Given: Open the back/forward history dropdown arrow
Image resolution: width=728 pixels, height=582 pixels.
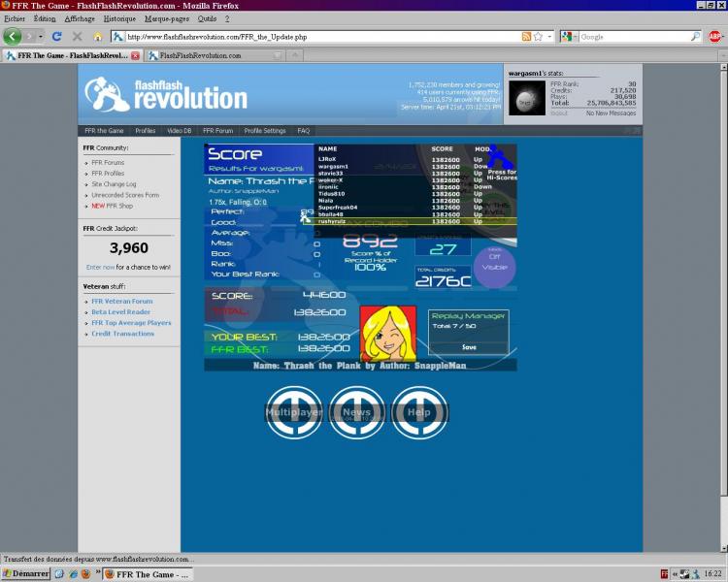Looking at the screenshot, I should [x=40, y=37].
